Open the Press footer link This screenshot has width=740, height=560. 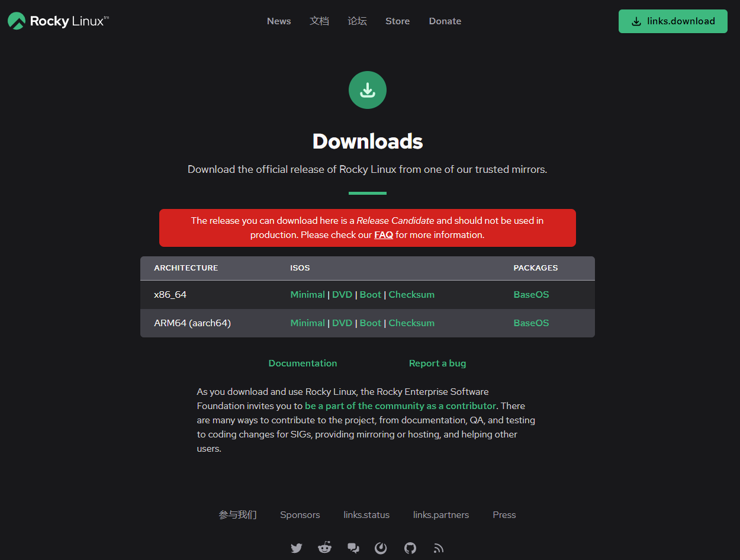pyautogui.click(x=504, y=515)
